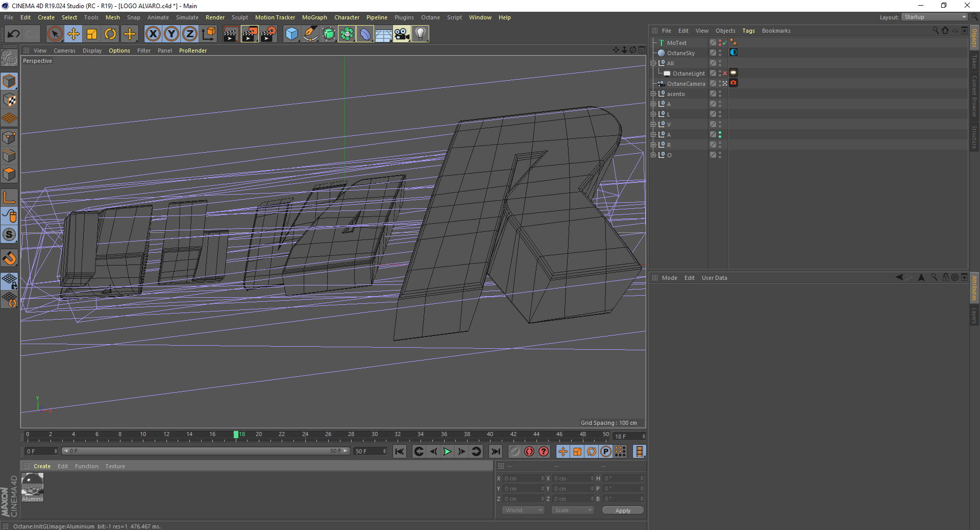
Task: Switch to Texture mode icon
Action: [x=9, y=100]
